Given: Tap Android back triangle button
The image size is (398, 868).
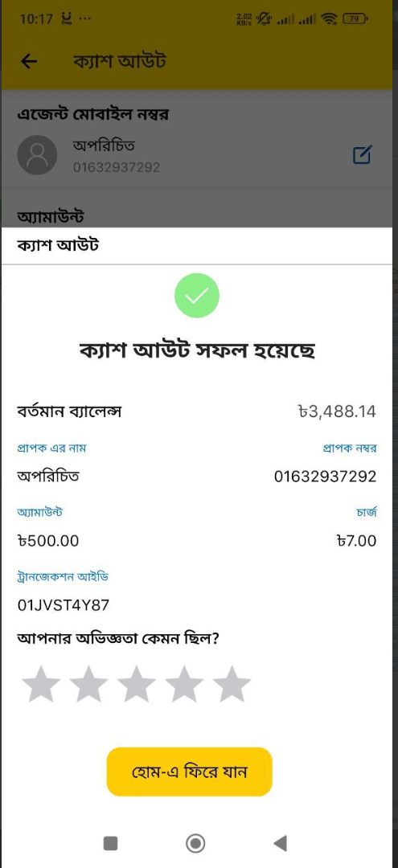Looking at the screenshot, I should tap(280, 843).
